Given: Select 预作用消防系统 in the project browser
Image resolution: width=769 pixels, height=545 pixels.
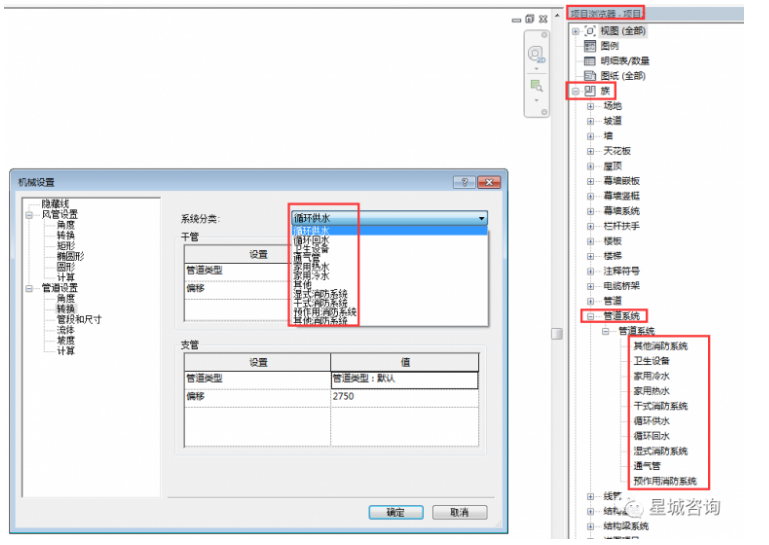Looking at the screenshot, I should [x=665, y=481].
